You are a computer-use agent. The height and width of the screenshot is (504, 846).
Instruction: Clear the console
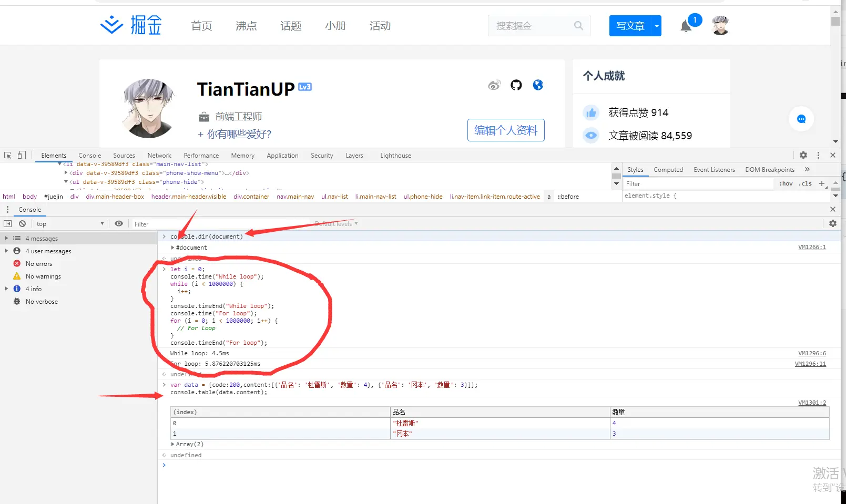(23, 223)
